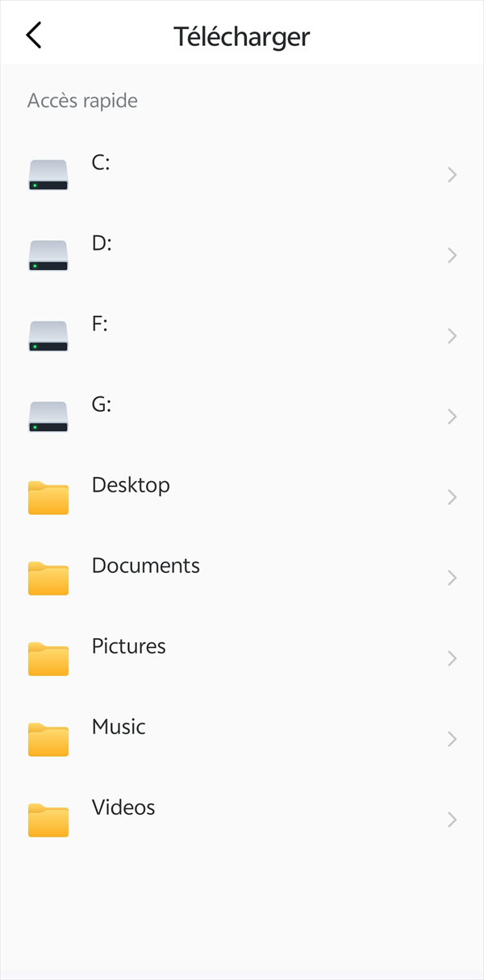
Task: Select the Documents label
Action: pos(146,566)
